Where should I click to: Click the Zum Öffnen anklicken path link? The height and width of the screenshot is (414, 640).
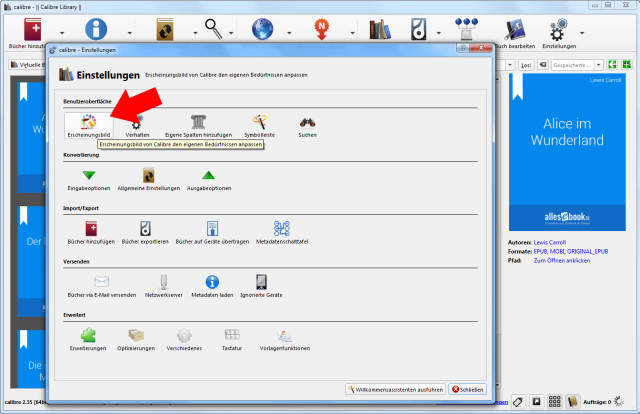(x=561, y=260)
